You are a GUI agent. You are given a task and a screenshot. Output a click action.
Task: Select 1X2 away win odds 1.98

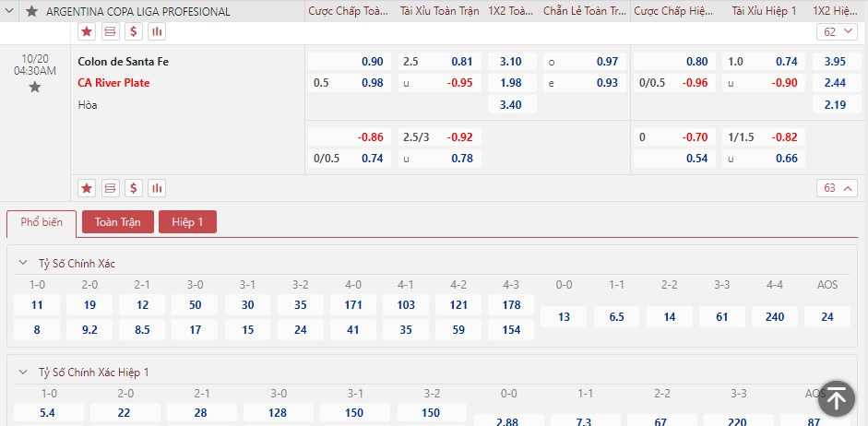point(512,83)
